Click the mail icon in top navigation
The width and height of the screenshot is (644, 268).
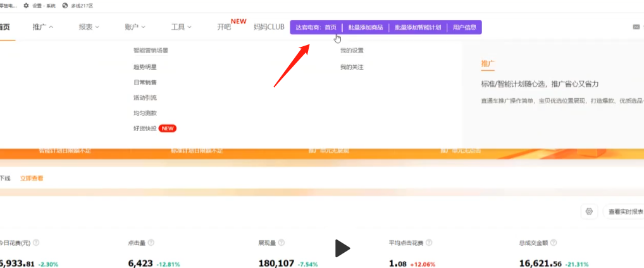point(636,27)
